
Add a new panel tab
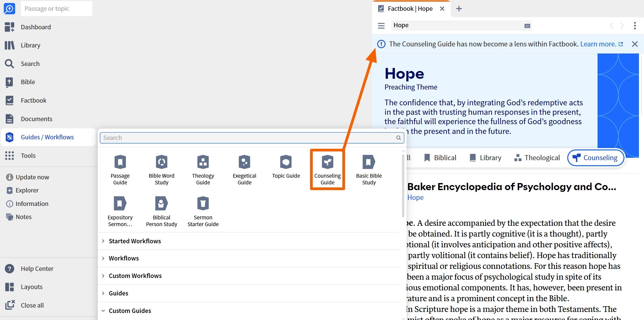pos(459,9)
